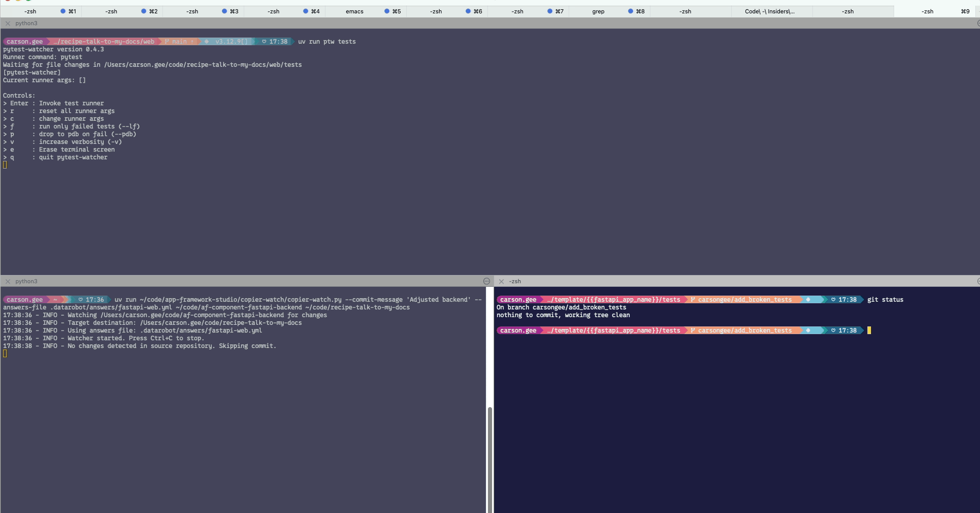Click 'Runner command: pytest' line
980x513 pixels.
[43, 57]
